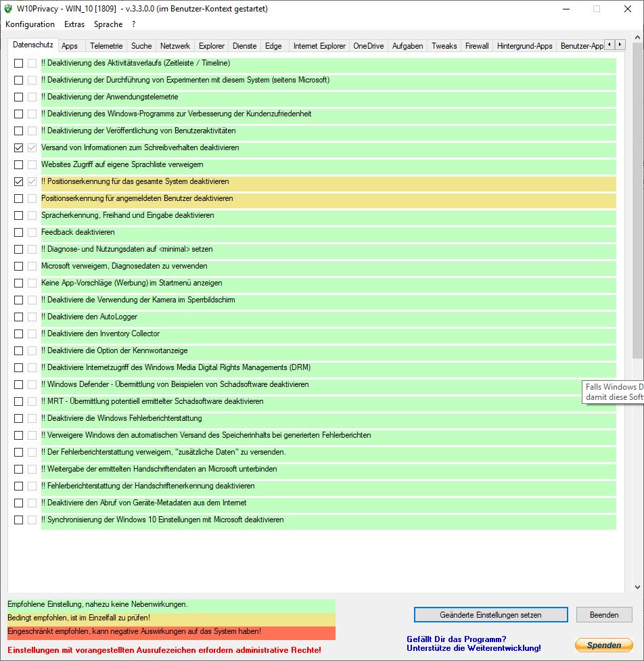
Task: Check Deaktivierung der Anwendungstelemetrie option
Action: (x=18, y=97)
